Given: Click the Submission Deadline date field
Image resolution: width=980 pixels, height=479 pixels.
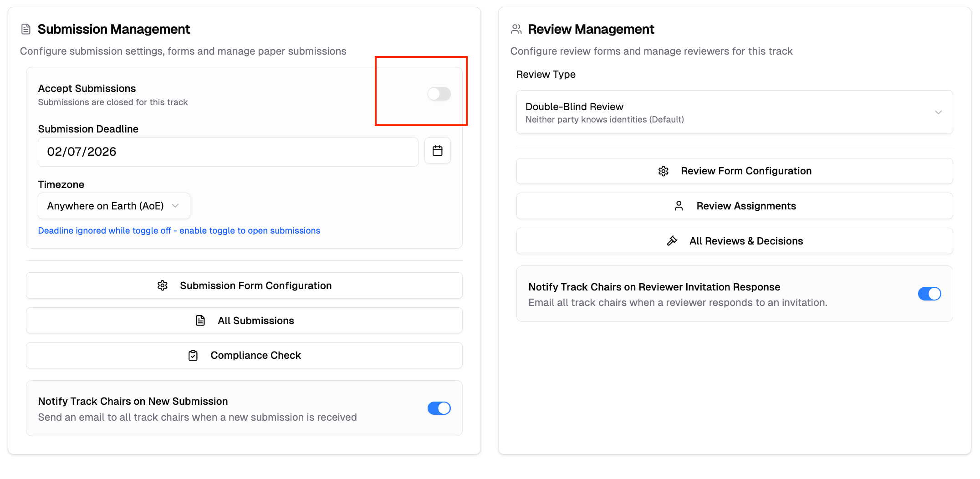Looking at the screenshot, I should click(x=228, y=152).
